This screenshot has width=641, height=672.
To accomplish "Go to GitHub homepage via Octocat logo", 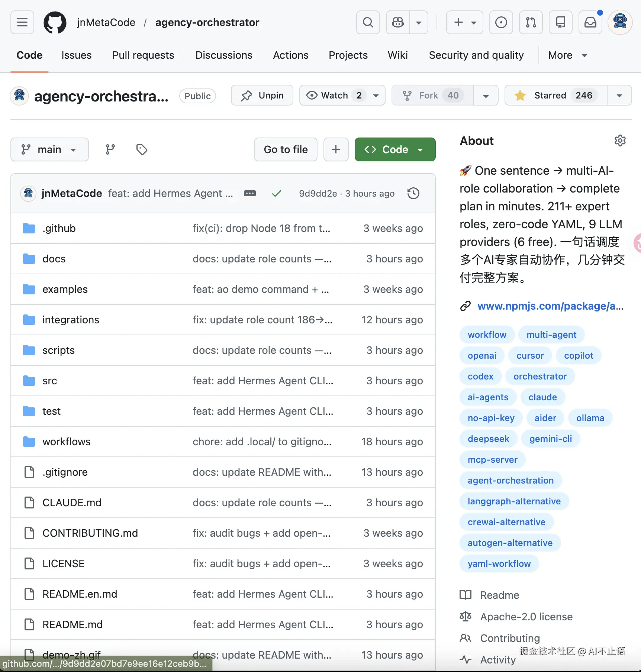I will pyautogui.click(x=55, y=22).
